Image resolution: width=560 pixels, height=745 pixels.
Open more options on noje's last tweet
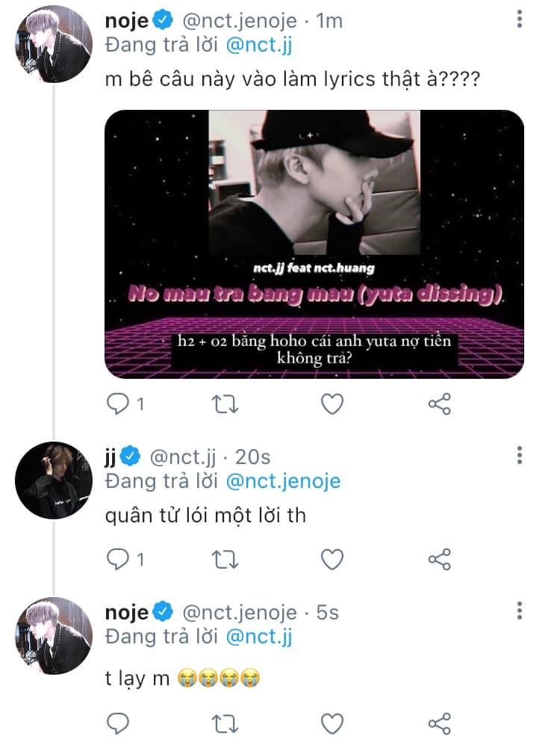[x=520, y=610]
